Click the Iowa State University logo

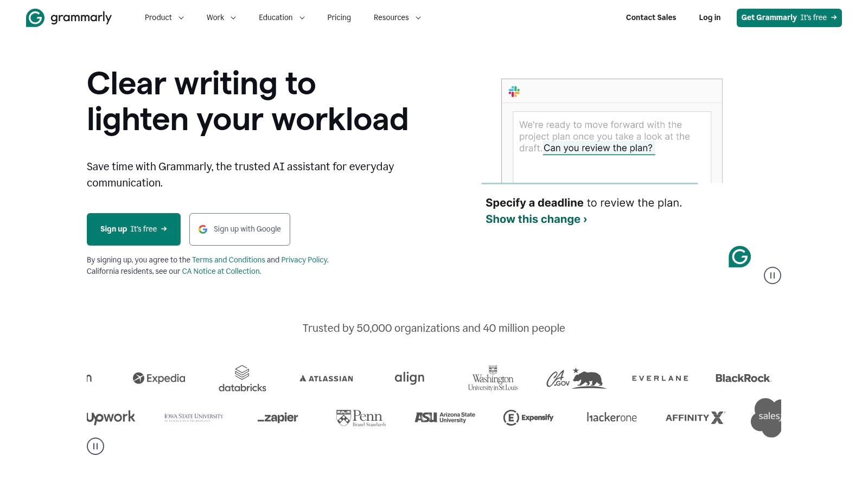click(194, 418)
